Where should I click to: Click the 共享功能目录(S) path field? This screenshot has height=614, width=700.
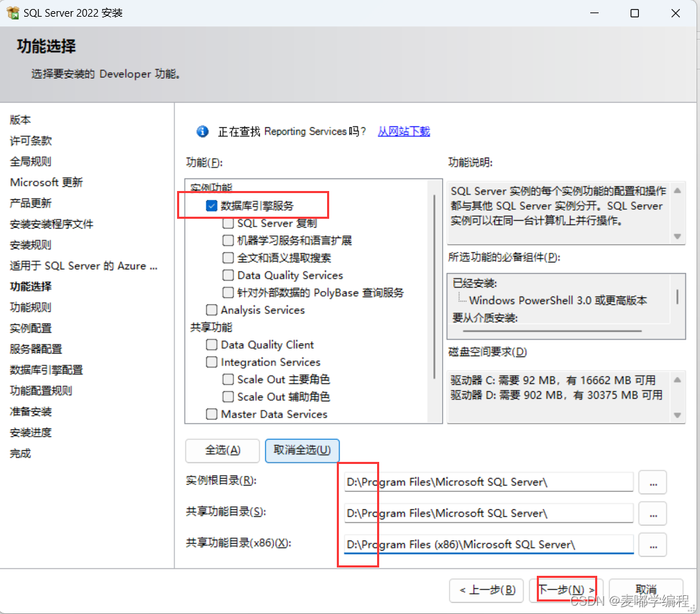486,513
